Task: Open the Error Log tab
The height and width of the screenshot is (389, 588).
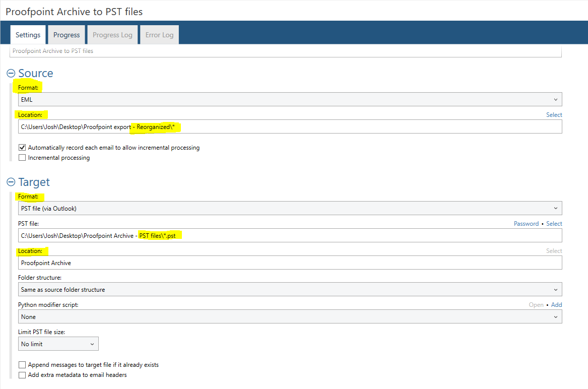Action: coord(159,35)
